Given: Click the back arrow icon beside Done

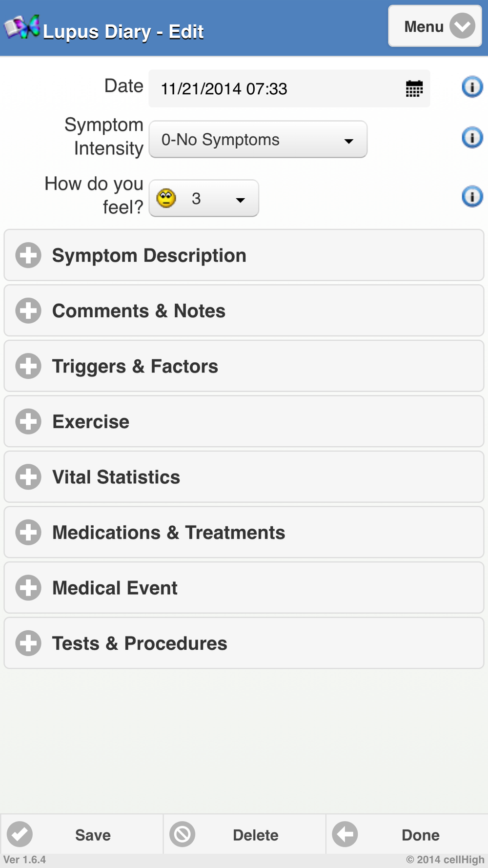Looking at the screenshot, I should [345, 834].
